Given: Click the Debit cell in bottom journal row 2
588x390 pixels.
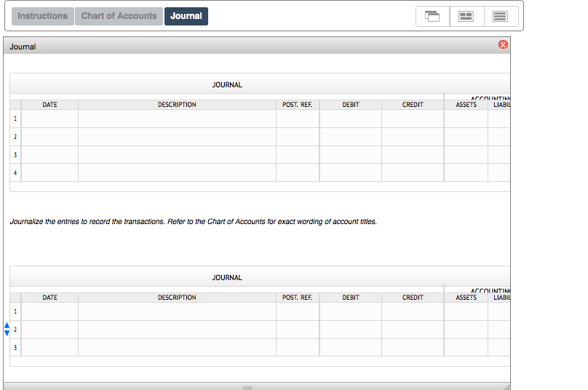Looking at the screenshot, I should point(351,330).
